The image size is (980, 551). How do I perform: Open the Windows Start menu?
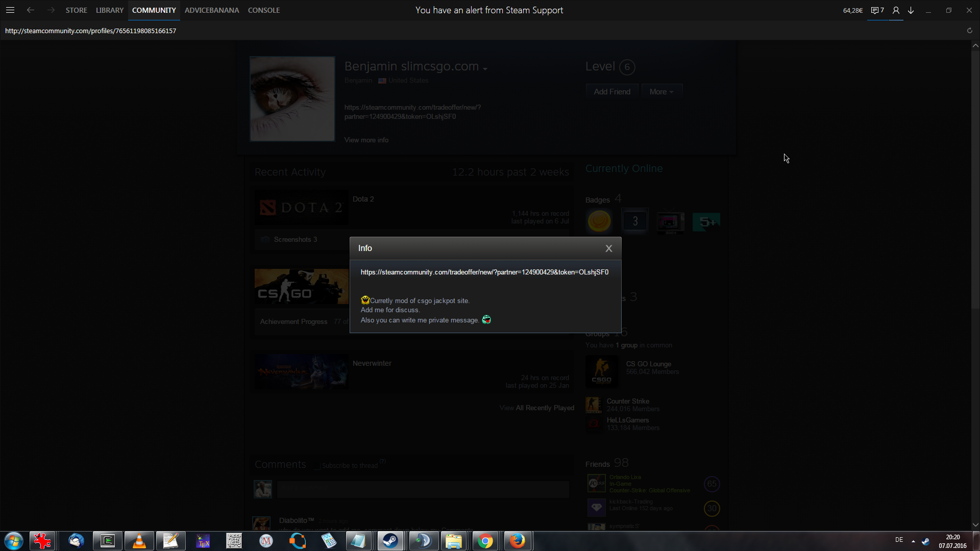(x=14, y=541)
